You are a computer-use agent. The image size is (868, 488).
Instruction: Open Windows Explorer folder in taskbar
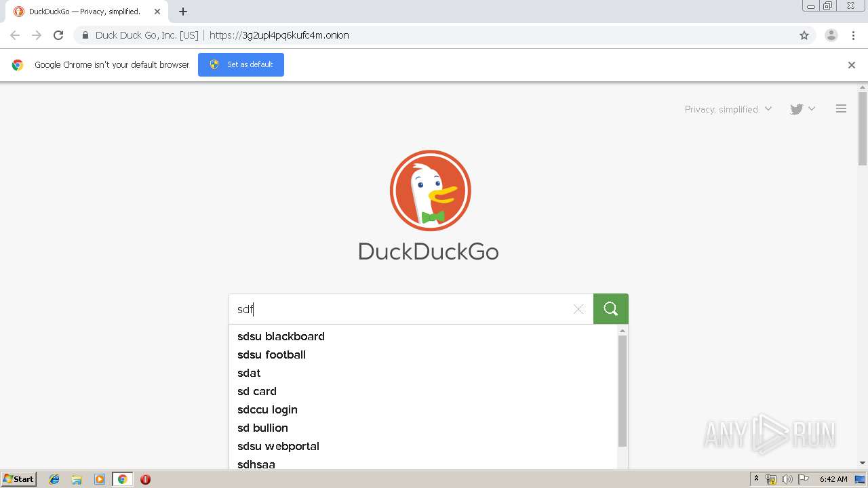[77, 479]
